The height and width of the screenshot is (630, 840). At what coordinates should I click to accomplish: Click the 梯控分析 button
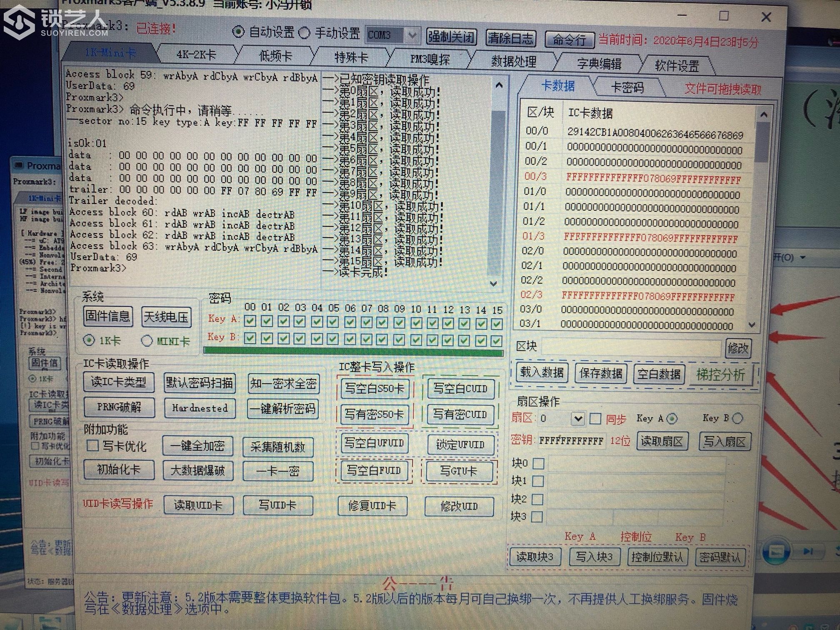point(721,375)
